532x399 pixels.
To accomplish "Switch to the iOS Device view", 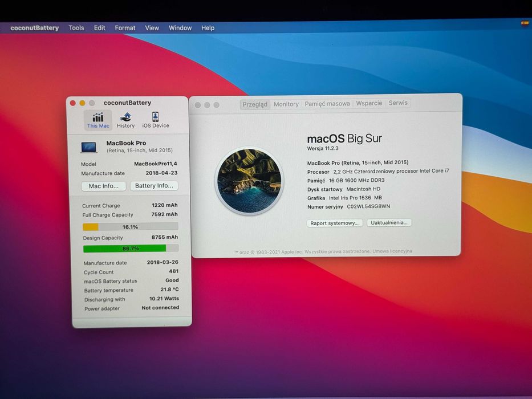I will point(156,120).
